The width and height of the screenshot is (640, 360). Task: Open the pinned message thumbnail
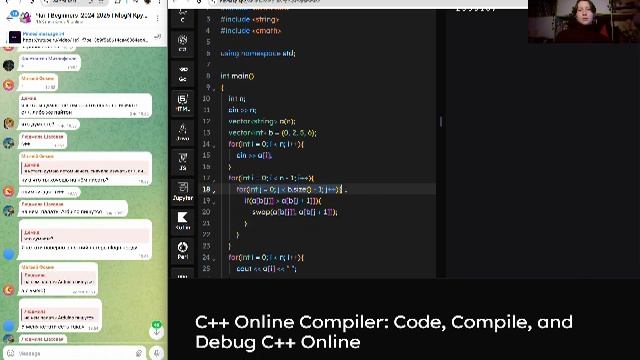click(15, 37)
